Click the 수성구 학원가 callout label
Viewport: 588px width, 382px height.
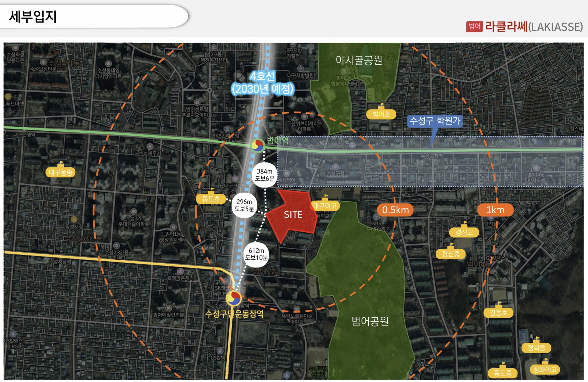coord(435,121)
